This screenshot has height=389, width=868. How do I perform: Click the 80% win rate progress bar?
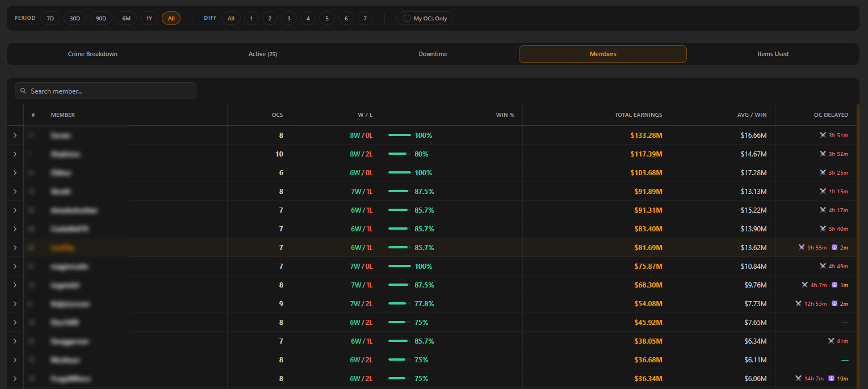coord(400,154)
